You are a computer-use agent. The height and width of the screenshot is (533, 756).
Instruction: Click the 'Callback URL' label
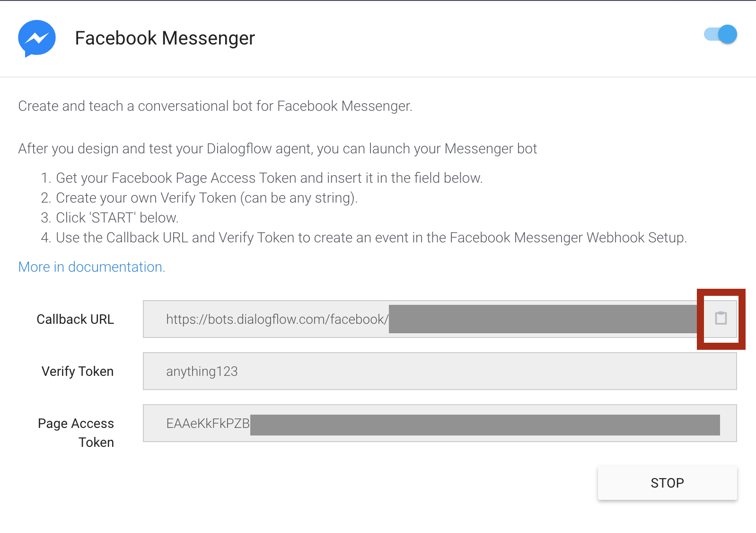[x=75, y=320]
